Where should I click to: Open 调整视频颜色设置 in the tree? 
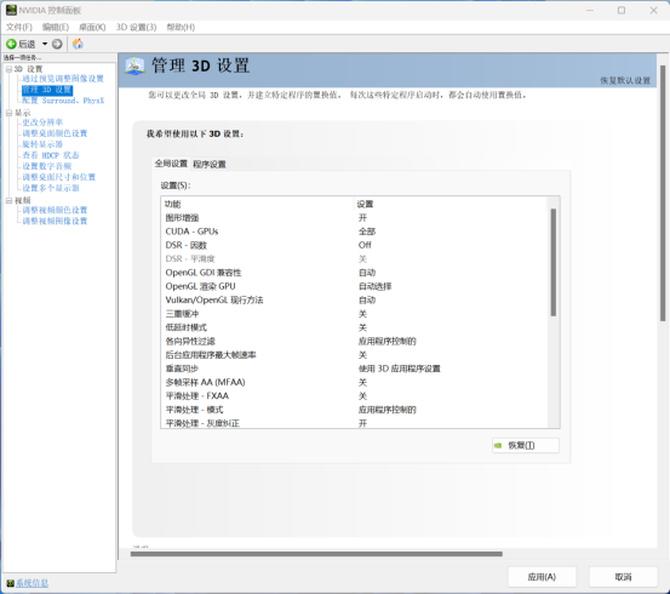(x=55, y=210)
